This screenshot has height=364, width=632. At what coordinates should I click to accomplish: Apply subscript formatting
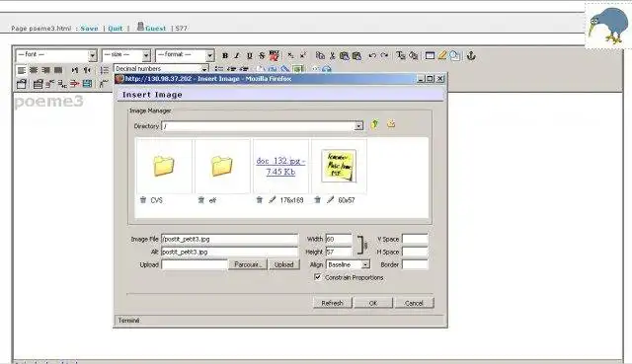(290, 55)
